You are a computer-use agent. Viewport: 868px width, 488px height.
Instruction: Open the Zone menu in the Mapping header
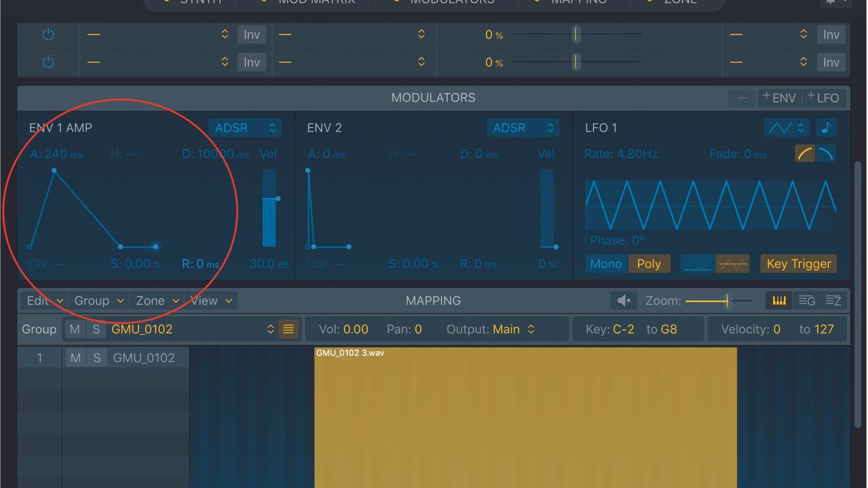[x=155, y=300]
